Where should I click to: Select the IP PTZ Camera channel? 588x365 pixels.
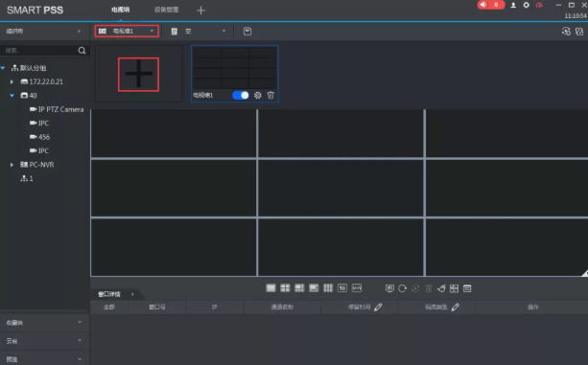pos(57,109)
